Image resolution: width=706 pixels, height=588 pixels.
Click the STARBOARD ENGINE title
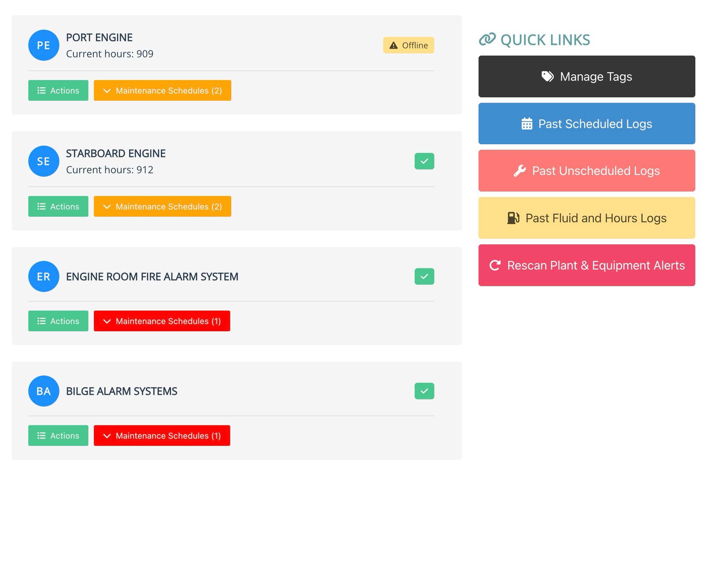click(x=116, y=153)
